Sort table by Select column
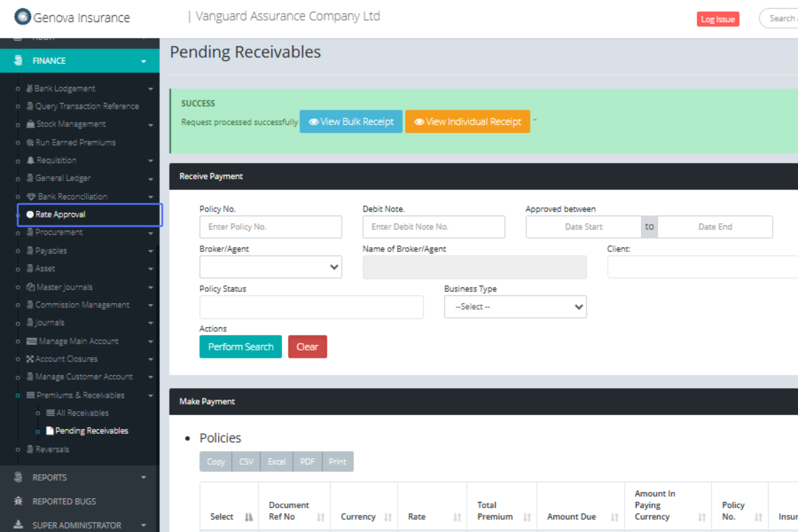Screen dimensions: 798x532 [x=249, y=517]
